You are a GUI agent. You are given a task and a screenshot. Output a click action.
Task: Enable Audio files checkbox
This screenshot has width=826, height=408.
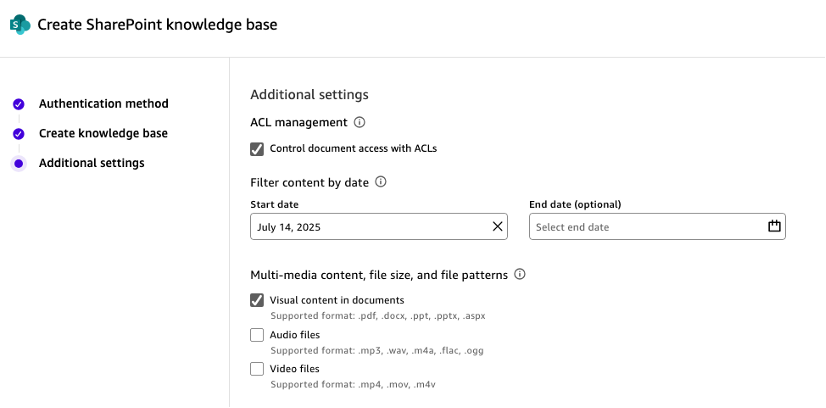(257, 335)
